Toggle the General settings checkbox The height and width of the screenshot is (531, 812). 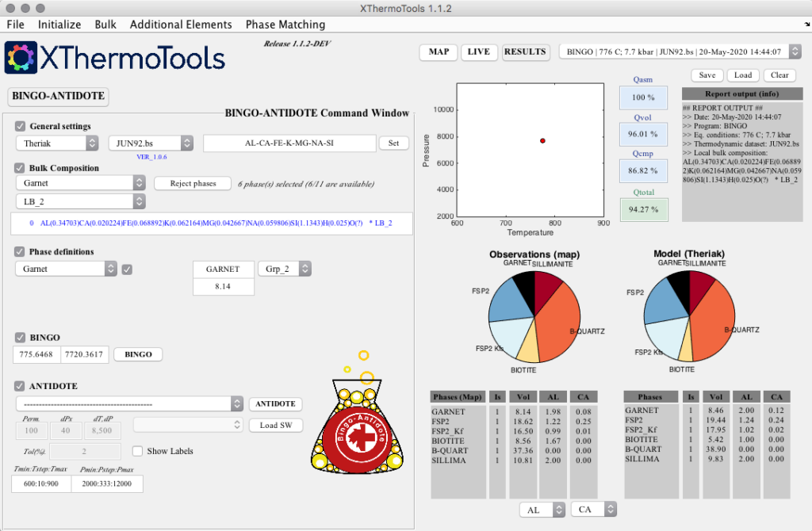point(20,126)
